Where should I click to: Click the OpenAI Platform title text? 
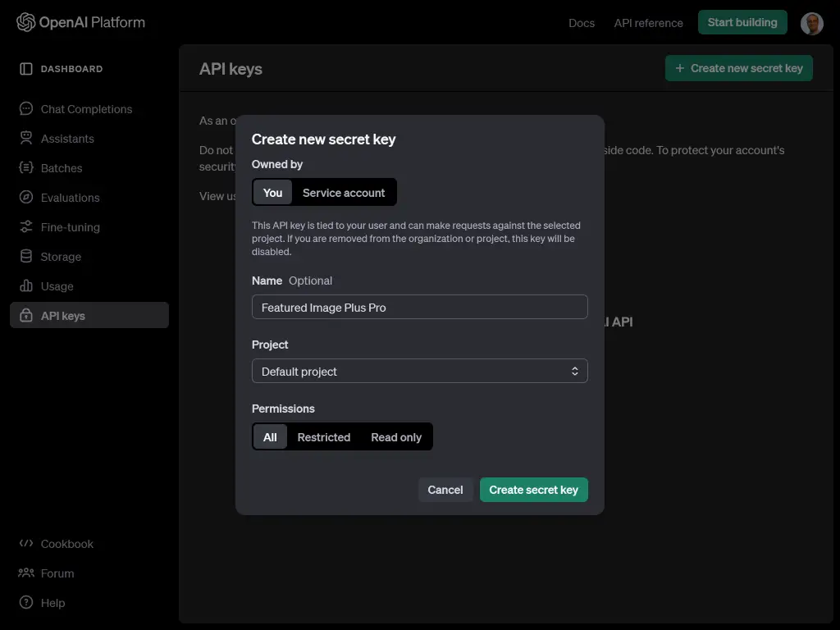92,22
